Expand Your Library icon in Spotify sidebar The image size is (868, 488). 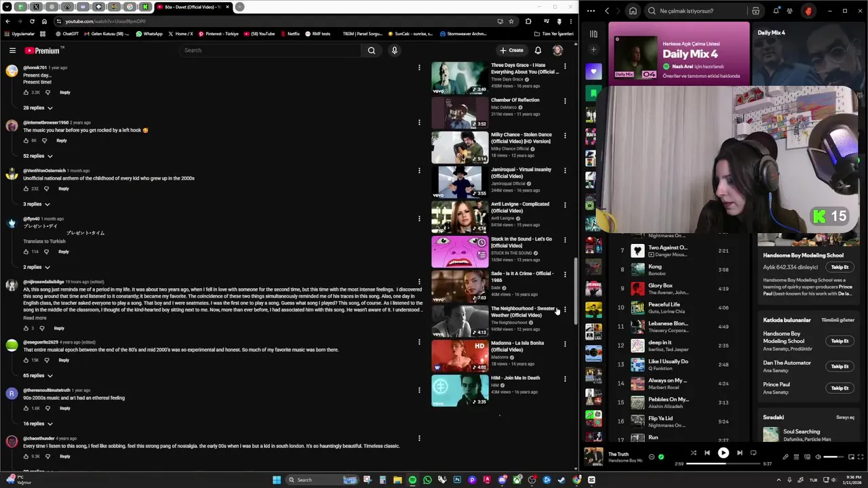[593, 34]
